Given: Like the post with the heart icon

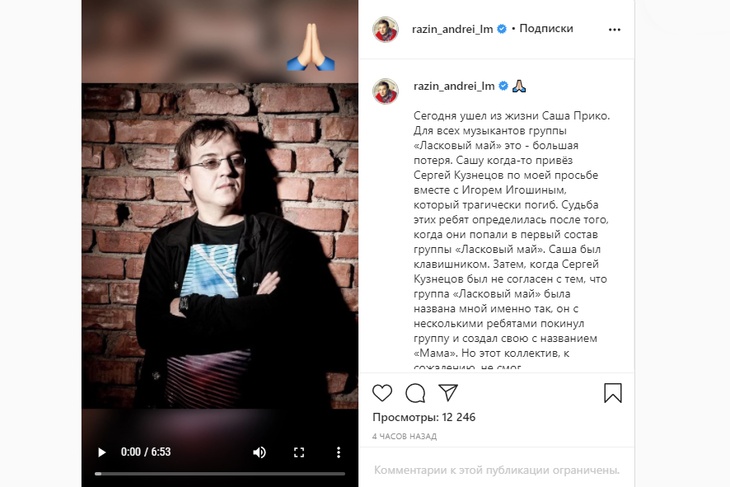Looking at the screenshot, I should tap(382, 393).
